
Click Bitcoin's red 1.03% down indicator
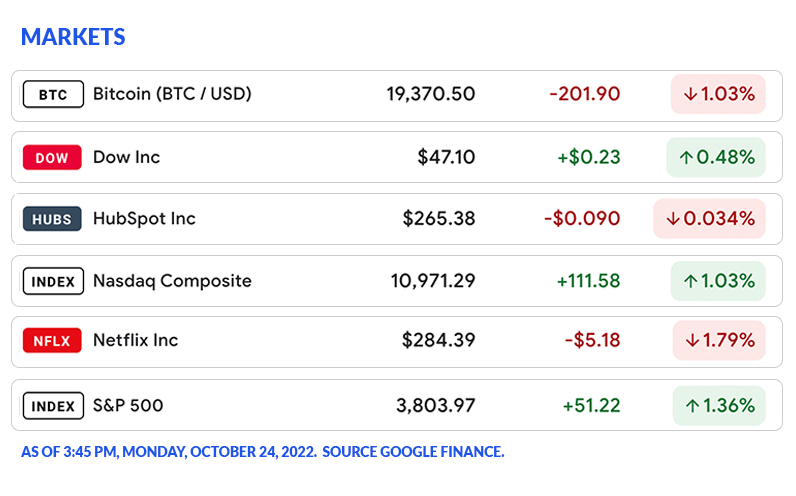(718, 94)
